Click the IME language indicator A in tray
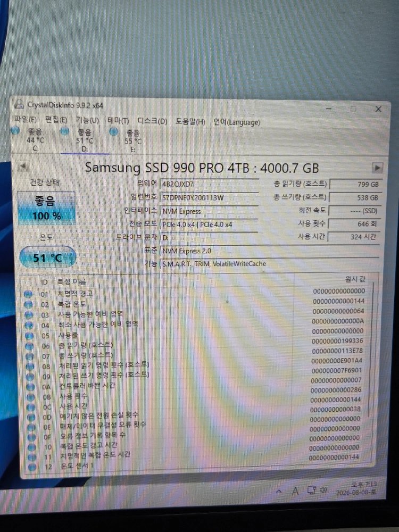 tap(295, 491)
